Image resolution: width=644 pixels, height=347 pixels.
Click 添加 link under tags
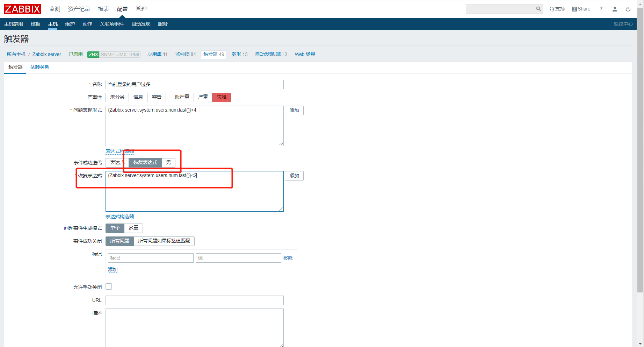pos(113,270)
